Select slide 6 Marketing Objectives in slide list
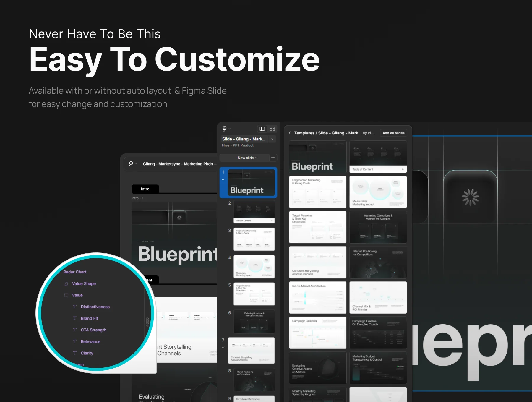 click(254, 321)
